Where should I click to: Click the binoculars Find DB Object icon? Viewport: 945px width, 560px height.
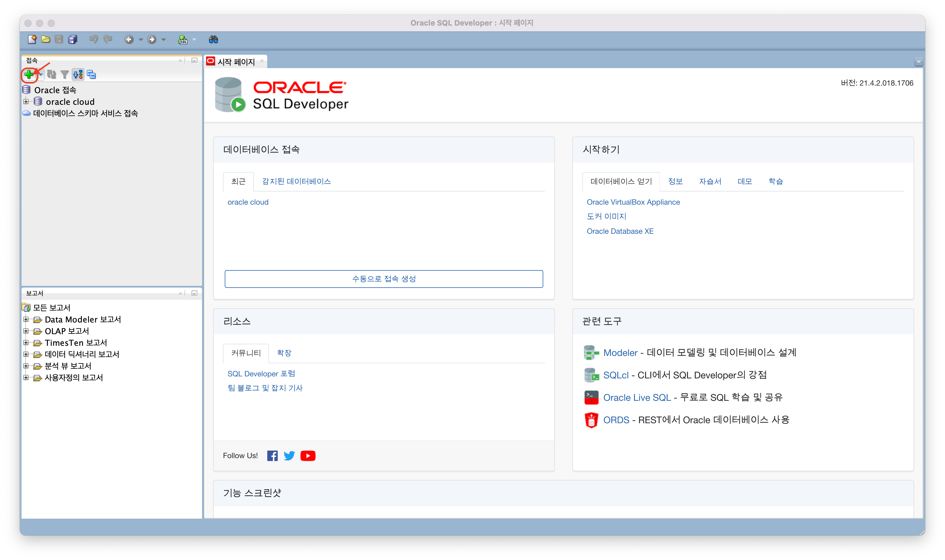(x=213, y=39)
